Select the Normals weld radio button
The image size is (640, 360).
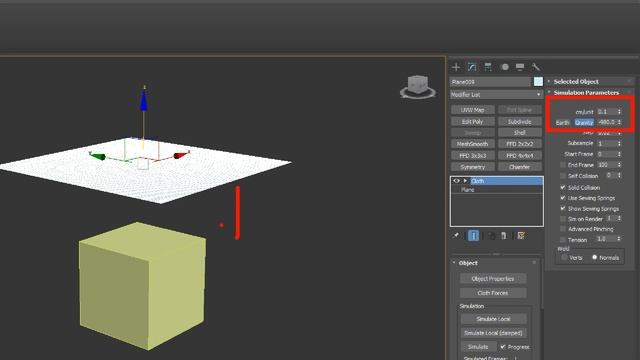coord(595,258)
